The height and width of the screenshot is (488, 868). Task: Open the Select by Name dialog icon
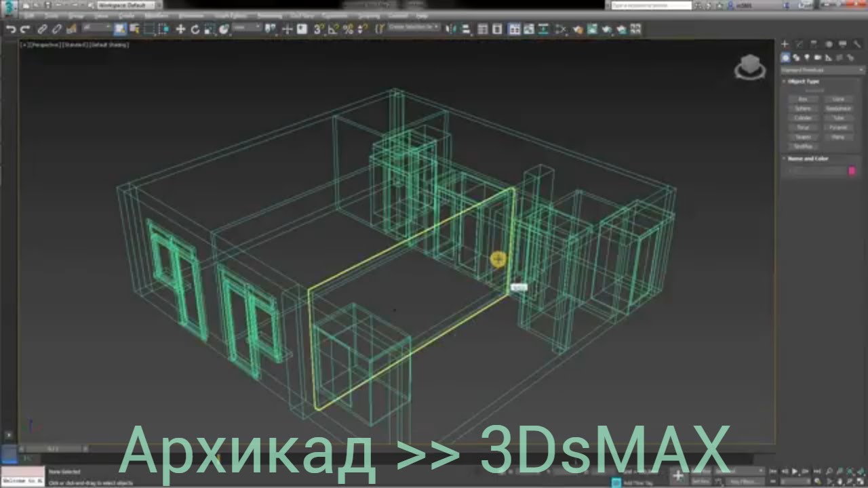click(x=134, y=29)
